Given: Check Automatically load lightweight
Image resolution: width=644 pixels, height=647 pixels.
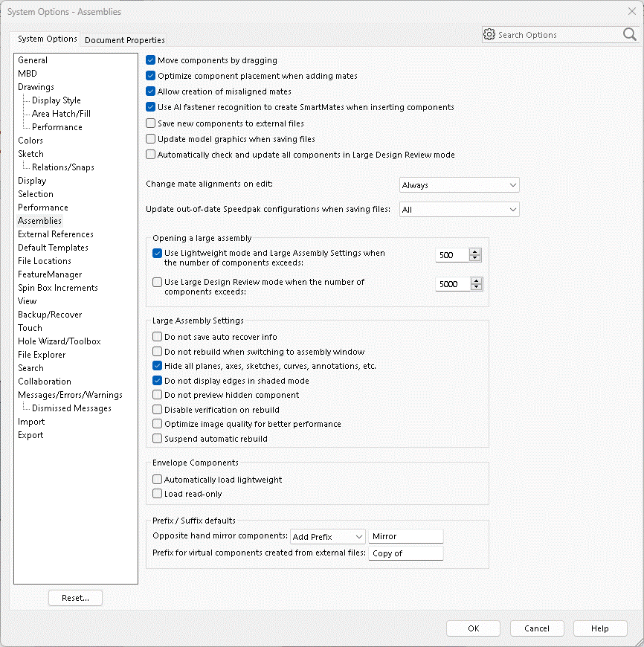Looking at the screenshot, I should (157, 480).
